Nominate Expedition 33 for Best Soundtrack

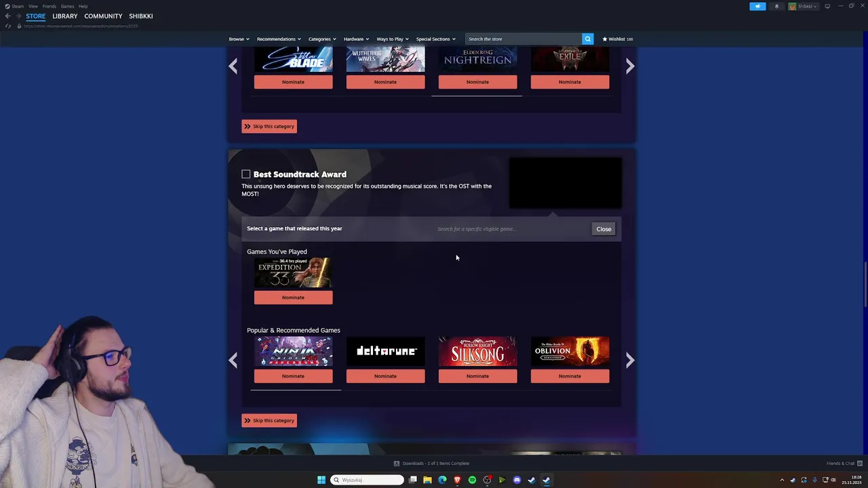(x=294, y=298)
